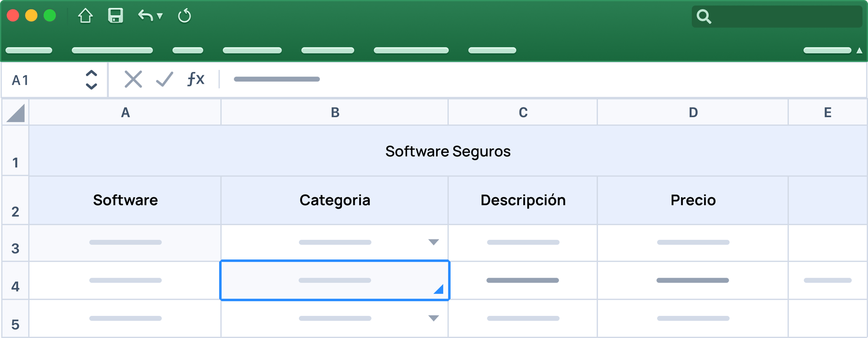Click inside the formula bar
Screen dimensions: 868x338
[542, 79]
